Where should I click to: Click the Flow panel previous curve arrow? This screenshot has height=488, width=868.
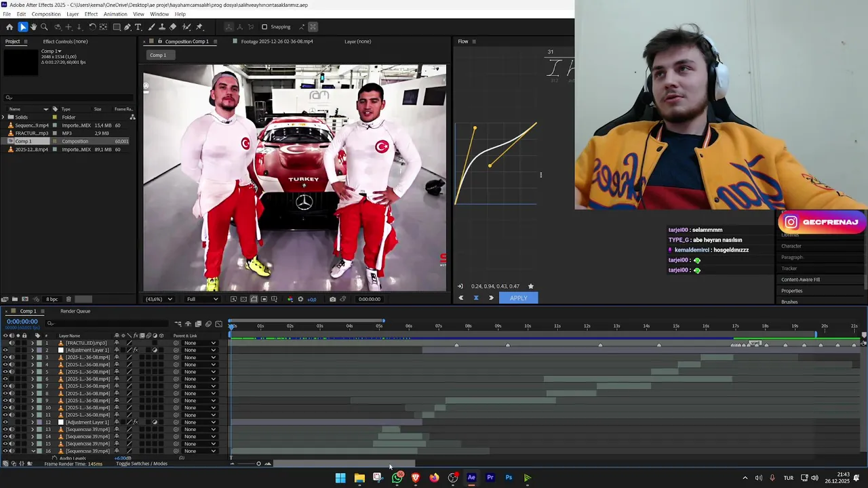pos(461,298)
